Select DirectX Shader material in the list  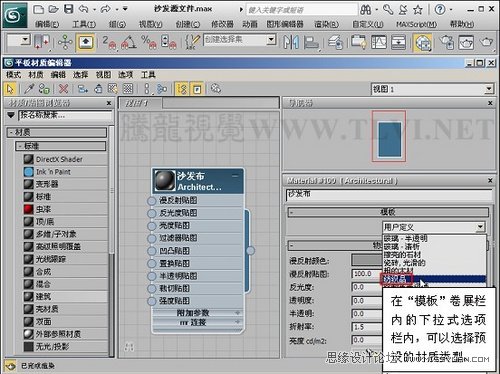(65, 159)
